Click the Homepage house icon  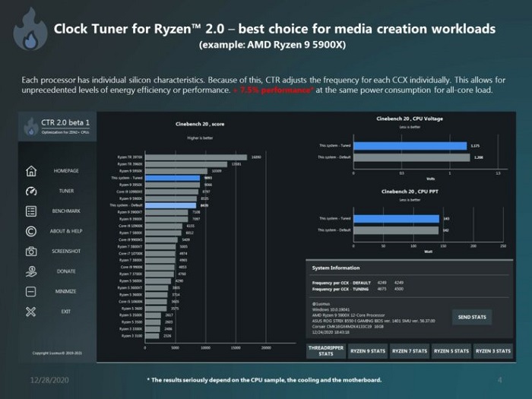click(x=31, y=171)
